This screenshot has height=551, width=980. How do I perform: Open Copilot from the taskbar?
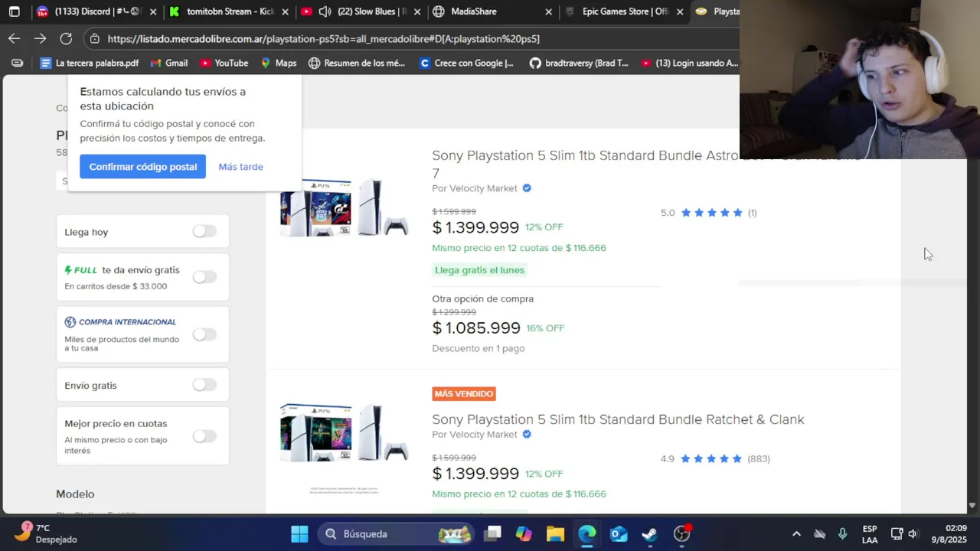click(x=524, y=533)
